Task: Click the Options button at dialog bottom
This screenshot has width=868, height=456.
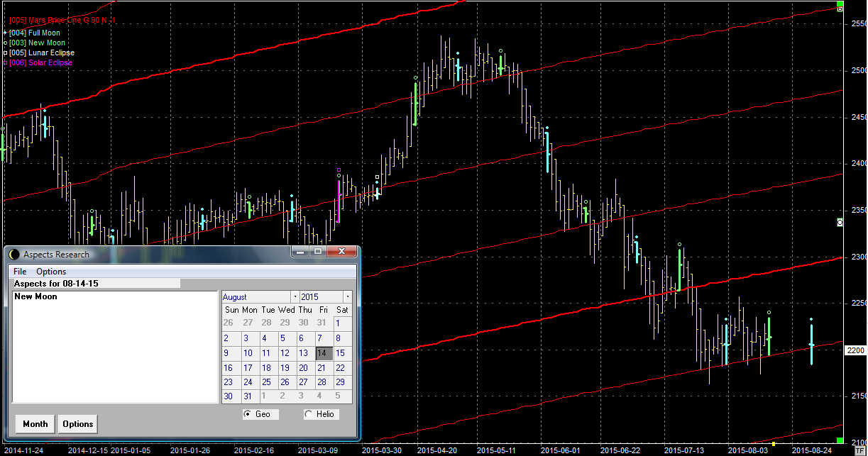Action: click(78, 424)
